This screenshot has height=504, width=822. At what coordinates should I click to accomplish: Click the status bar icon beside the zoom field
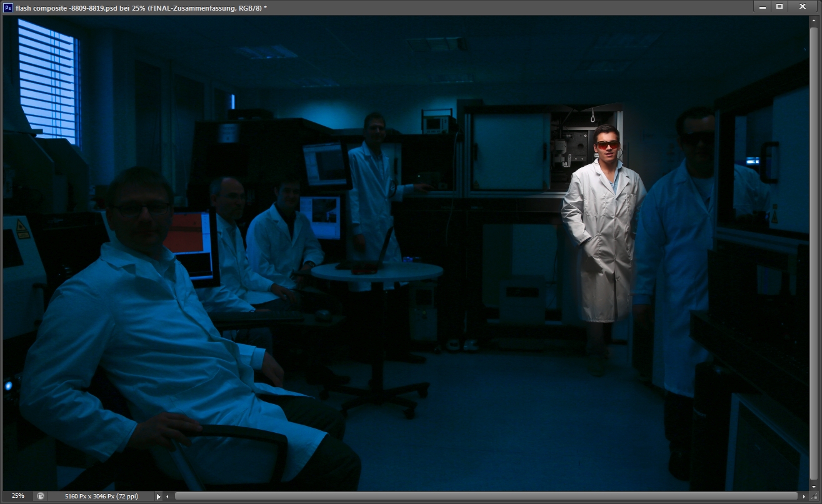(41, 496)
